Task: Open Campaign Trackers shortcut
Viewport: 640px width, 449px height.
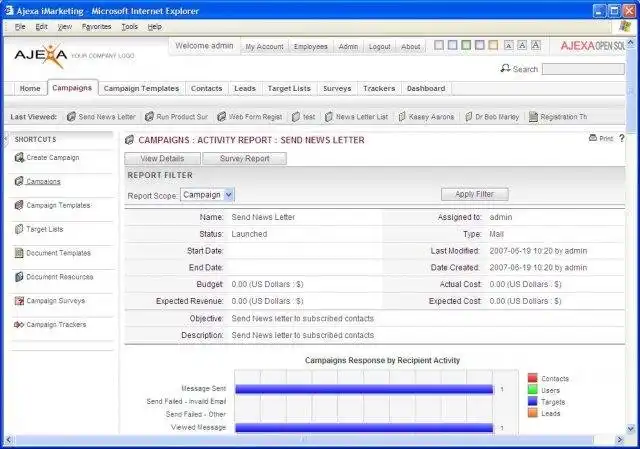Action: pyautogui.click(x=50, y=325)
